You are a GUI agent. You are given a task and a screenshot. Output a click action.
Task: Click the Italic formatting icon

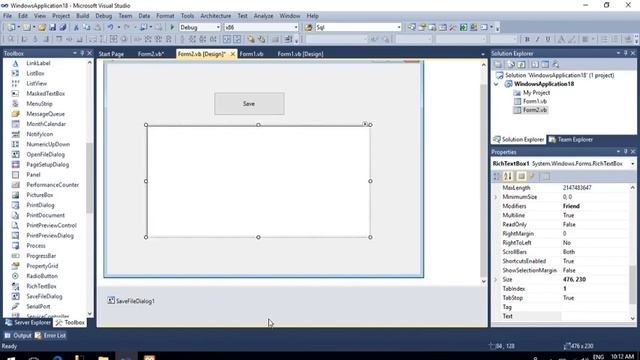click(537, 39)
